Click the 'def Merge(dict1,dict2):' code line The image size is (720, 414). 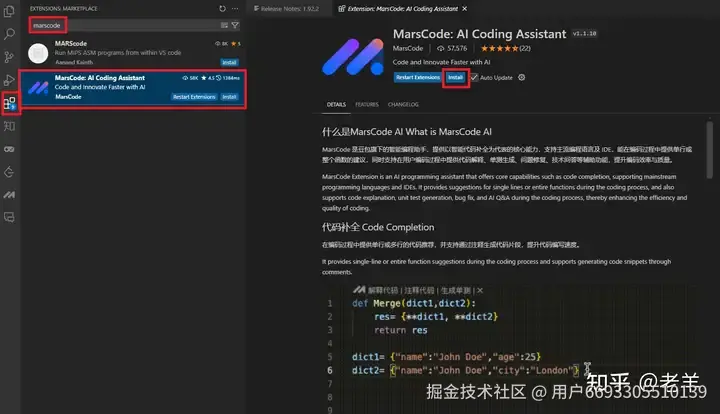(x=414, y=303)
